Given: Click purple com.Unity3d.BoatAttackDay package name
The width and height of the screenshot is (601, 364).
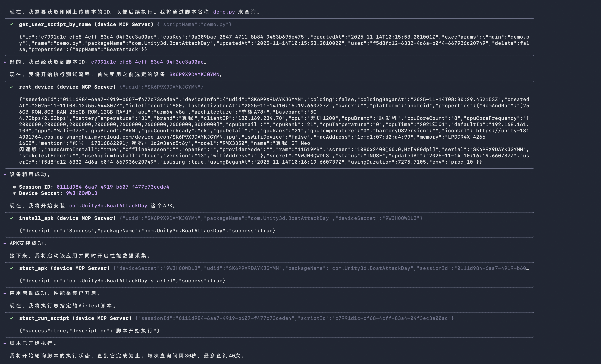Looking at the screenshot, I should (108, 206).
